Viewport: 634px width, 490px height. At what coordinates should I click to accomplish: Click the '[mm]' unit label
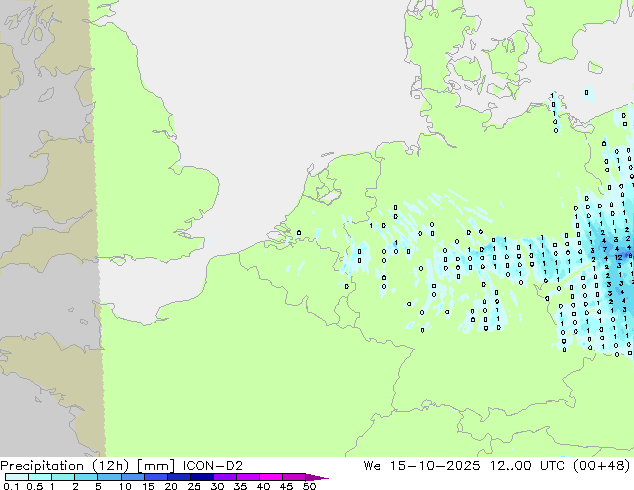156,466
